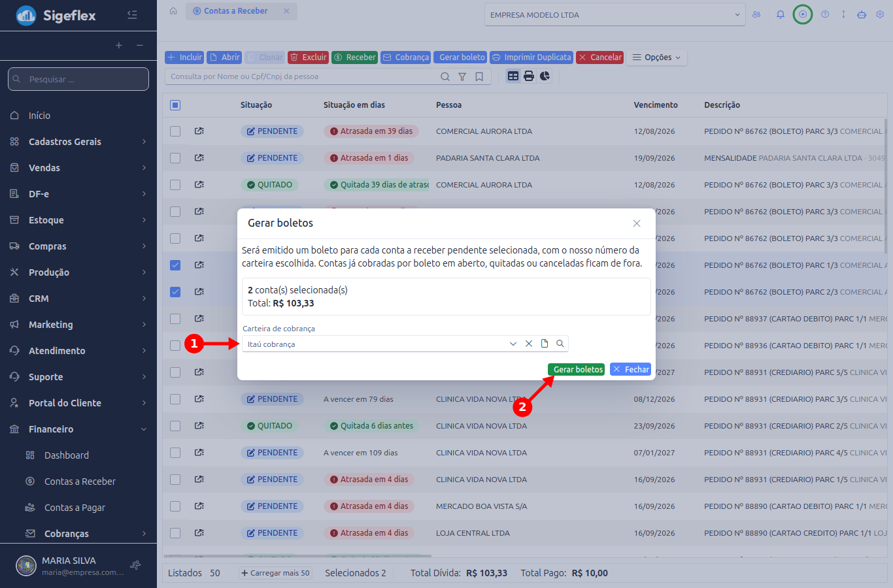
Task: Click the Imprimir Duplicata button
Action: click(x=531, y=57)
